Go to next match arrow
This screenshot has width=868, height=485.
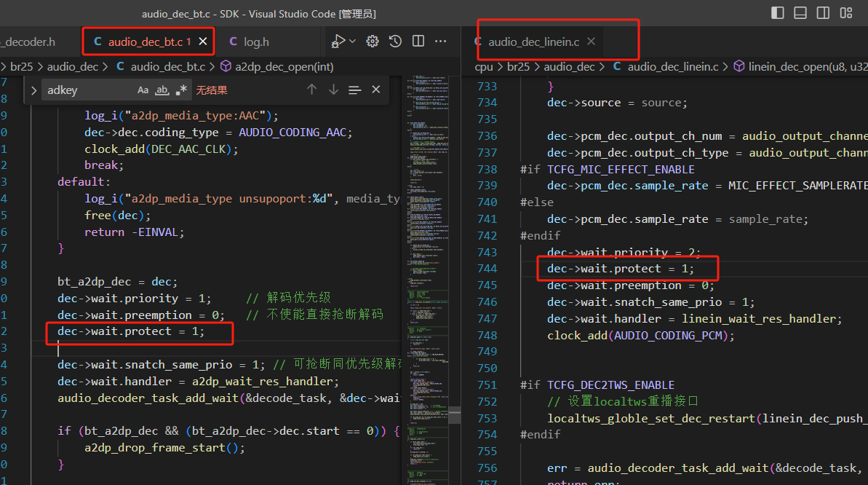pyautogui.click(x=333, y=90)
